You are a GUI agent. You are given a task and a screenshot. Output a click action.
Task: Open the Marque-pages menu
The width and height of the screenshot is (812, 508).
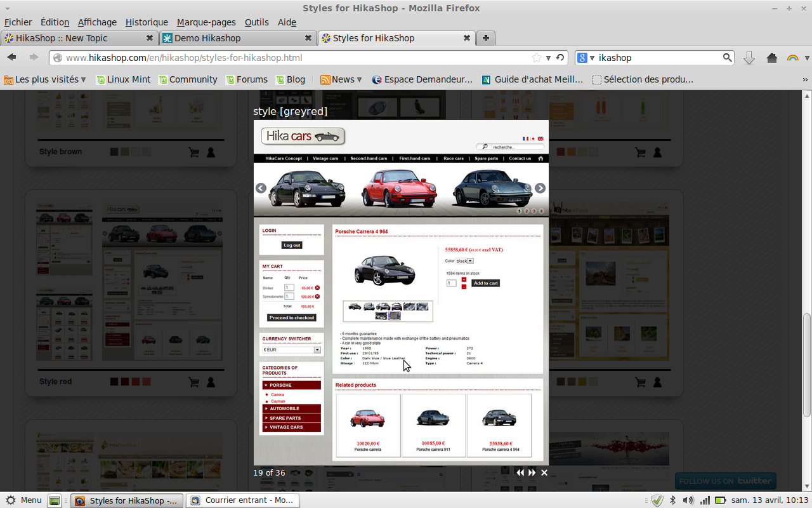[206, 22]
